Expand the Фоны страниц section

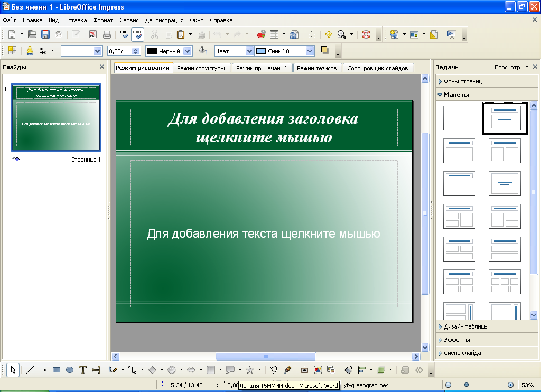[x=486, y=81]
